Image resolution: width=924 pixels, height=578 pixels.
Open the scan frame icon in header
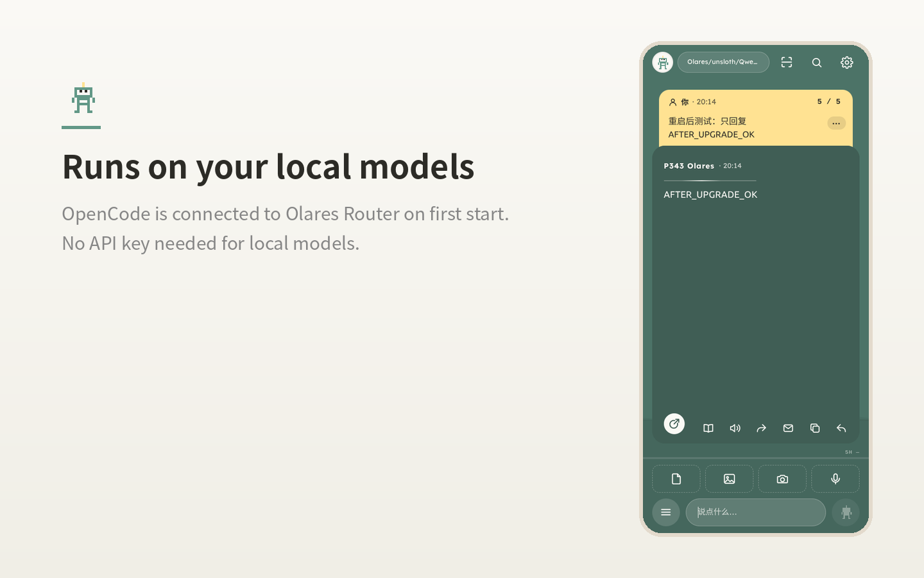click(x=787, y=62)
